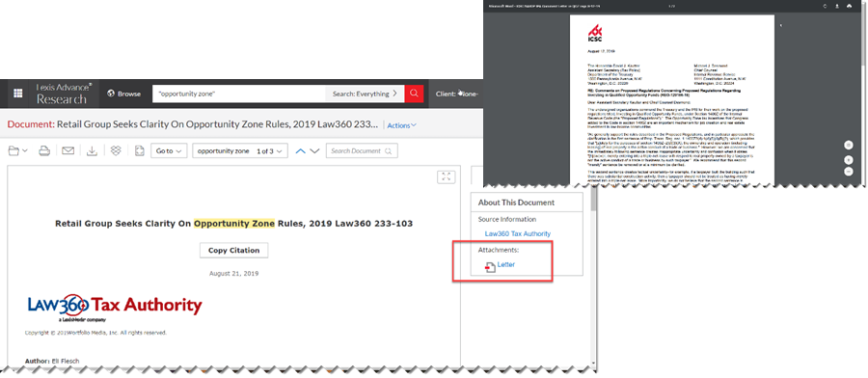This screenshot has height=378, width=868.
Task: Email the document via the envelope icon
Action: tap(68, 150)
